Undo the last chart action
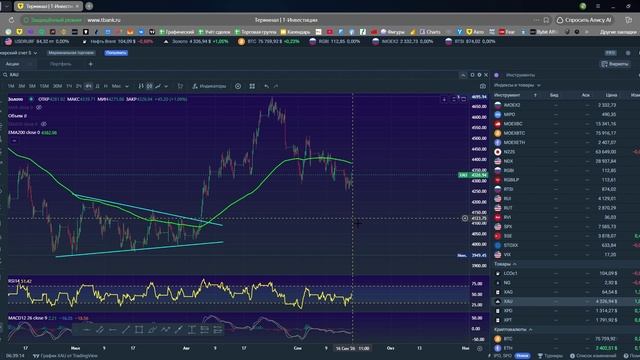 coord(267,86)
